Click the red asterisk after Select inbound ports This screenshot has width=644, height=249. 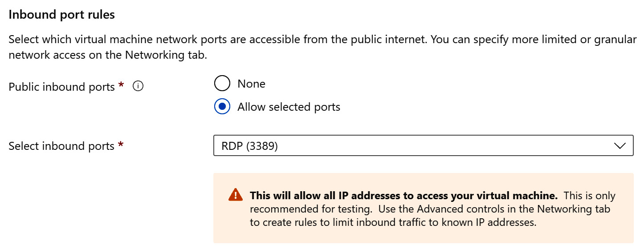[x=121, y=145]
